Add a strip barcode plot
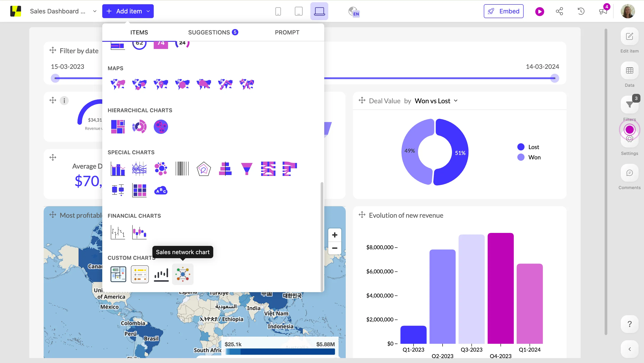The image size is (644, 363). [x=182, y=169]
